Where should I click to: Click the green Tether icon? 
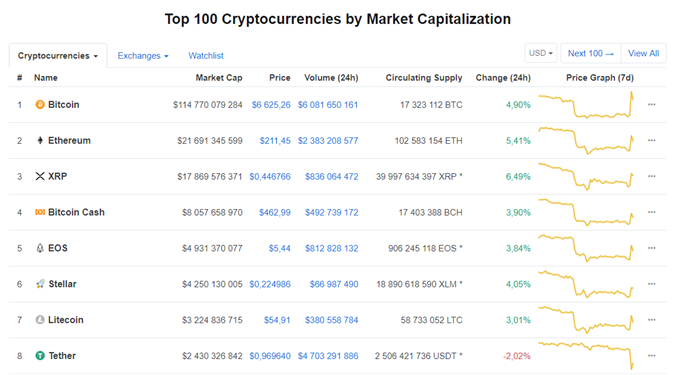click(40, 356)
